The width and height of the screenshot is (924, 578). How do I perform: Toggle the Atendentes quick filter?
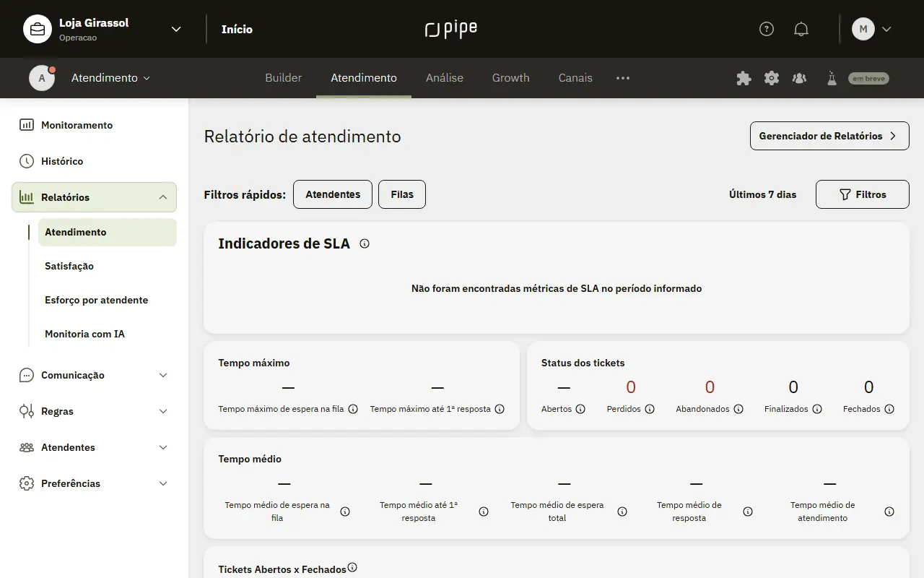click(333, 194)
